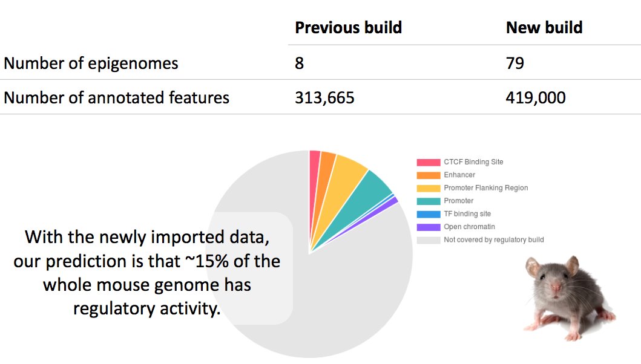
Task: Click the 313,665 previous build value
Action: [324, 97]
